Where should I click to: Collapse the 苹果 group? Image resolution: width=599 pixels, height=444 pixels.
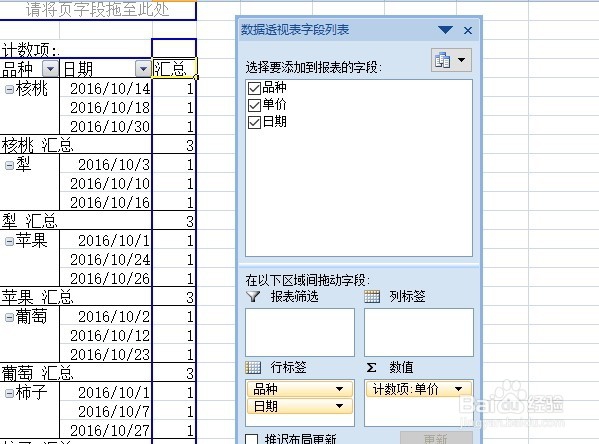click(x=10, y=241)
